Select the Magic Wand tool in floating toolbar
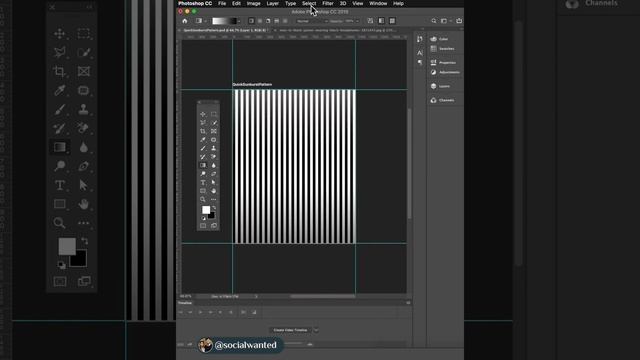This screenshot has height=360, width=640. [213, 123]
